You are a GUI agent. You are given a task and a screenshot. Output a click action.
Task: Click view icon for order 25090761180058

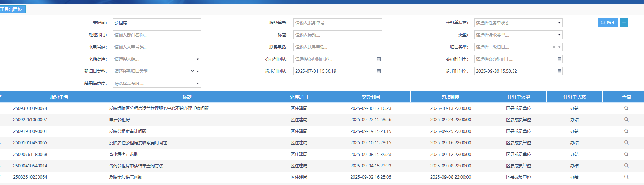click(626, 154)
